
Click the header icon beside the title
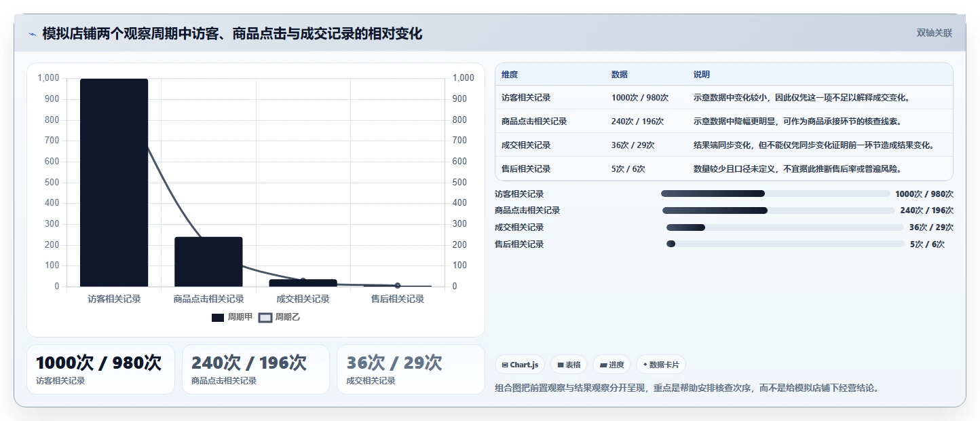pos(33,33)
